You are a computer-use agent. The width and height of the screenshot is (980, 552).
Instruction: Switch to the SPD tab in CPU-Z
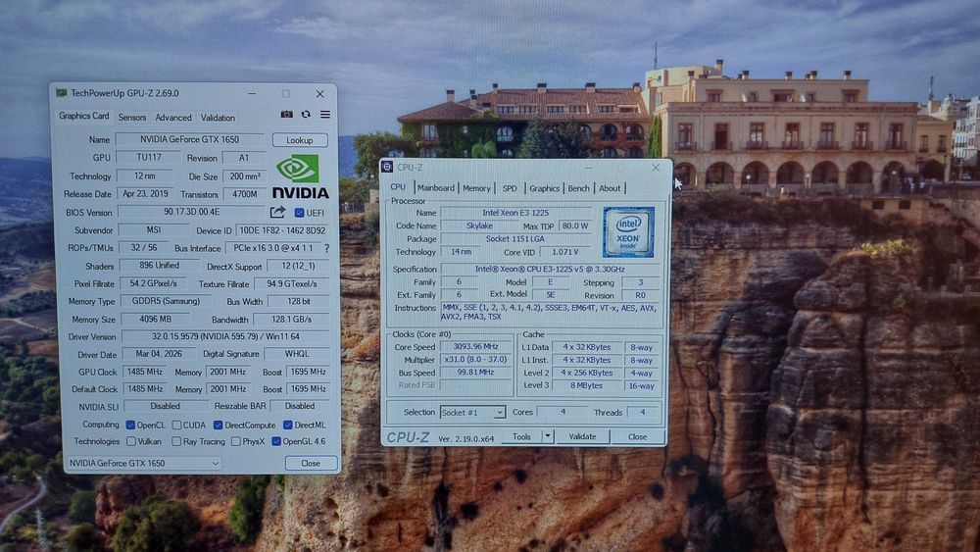pyautogui.click(x=510, y=188)
